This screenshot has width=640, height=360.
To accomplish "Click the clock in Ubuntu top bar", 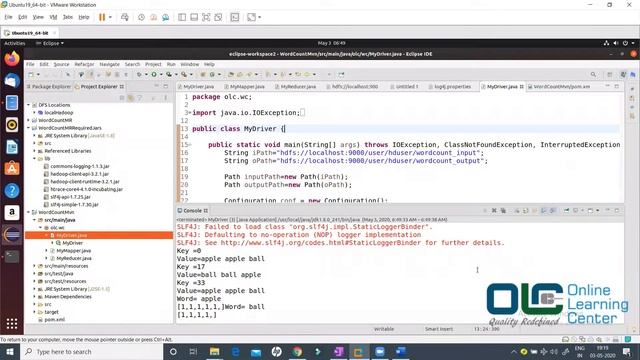I will [331, 43].
